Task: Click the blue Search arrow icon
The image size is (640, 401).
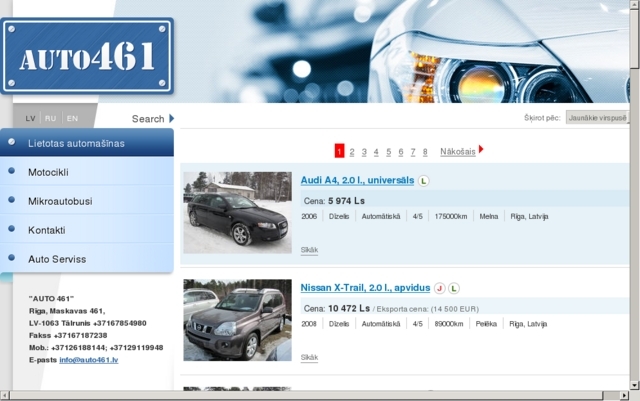Action: pos(172,118)
